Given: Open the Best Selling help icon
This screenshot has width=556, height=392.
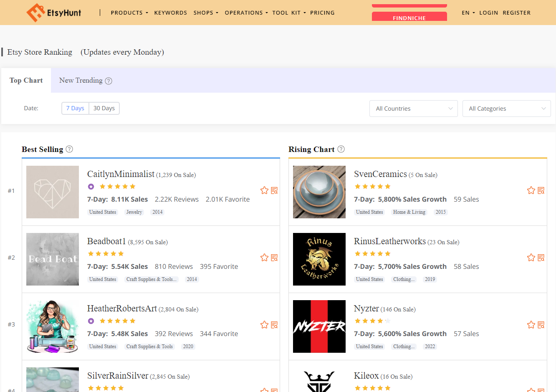Looking at the screenshot, I should (x=69, y=149).
